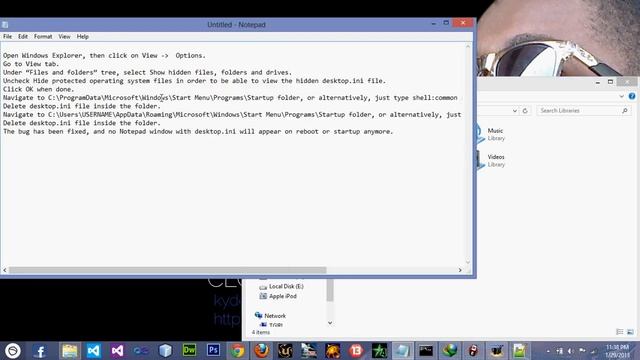Minimize the Notepad window
640x360 pixels.
pyautogui.click(x=433, y=23)
